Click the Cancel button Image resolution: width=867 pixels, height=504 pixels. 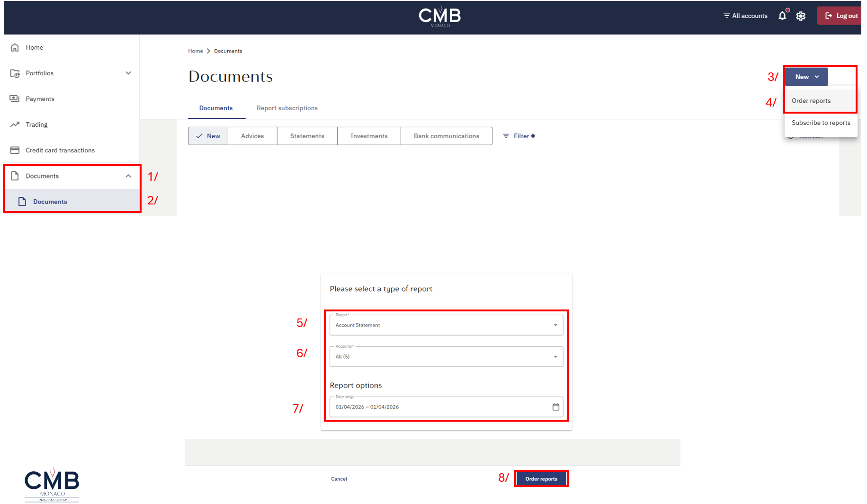click(x=339, y=479)
